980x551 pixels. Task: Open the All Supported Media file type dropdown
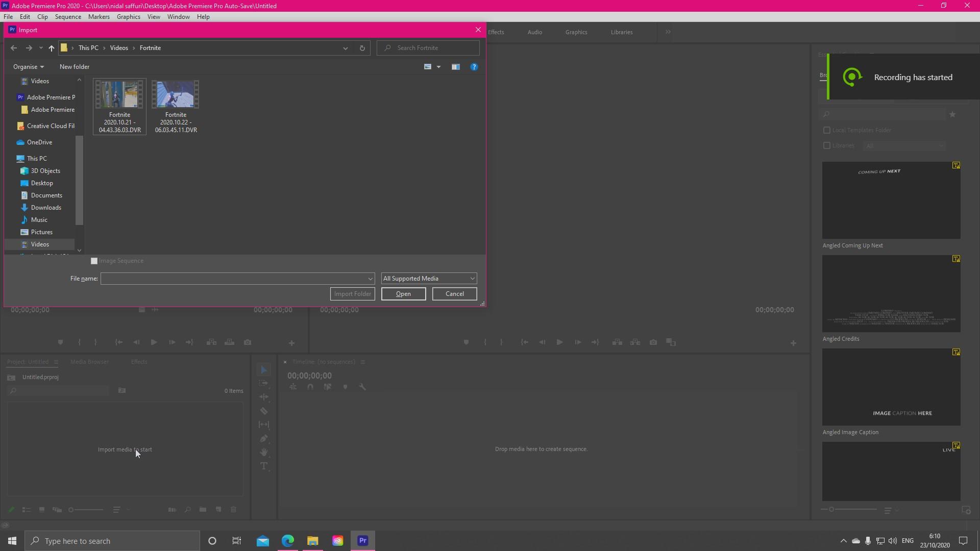pyautogui.click(x=472, y=279)
